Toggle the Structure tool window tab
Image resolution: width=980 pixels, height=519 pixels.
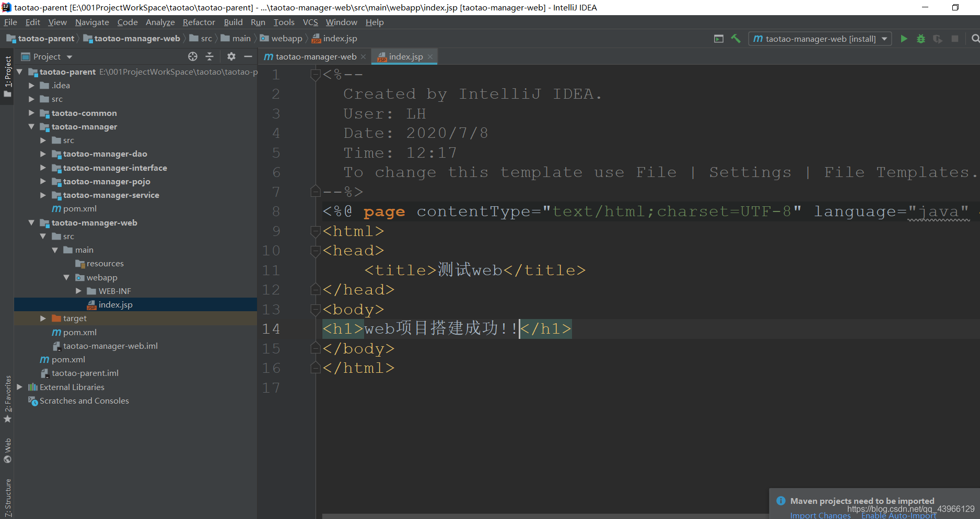tap(7, 498)
